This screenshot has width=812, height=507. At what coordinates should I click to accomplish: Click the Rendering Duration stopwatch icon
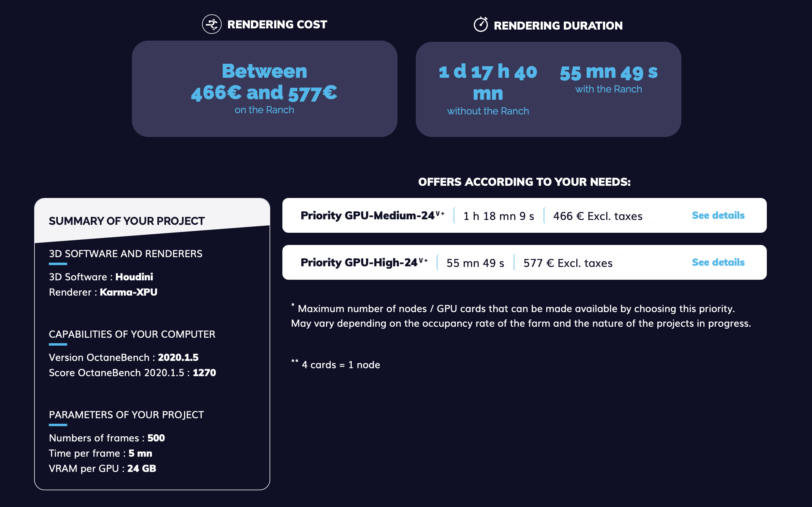[481, 24]
